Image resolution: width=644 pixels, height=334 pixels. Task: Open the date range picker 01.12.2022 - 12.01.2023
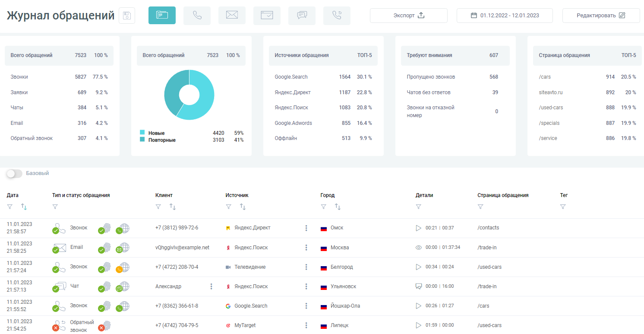504,16
